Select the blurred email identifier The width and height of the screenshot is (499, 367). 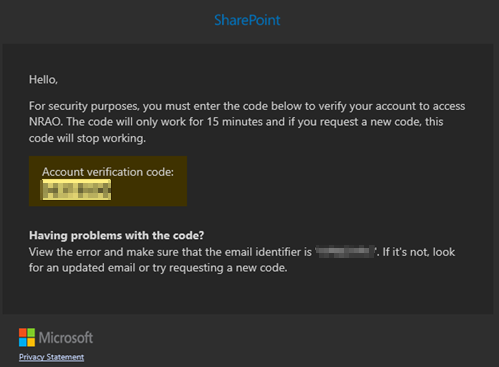(x=345, y=252)
